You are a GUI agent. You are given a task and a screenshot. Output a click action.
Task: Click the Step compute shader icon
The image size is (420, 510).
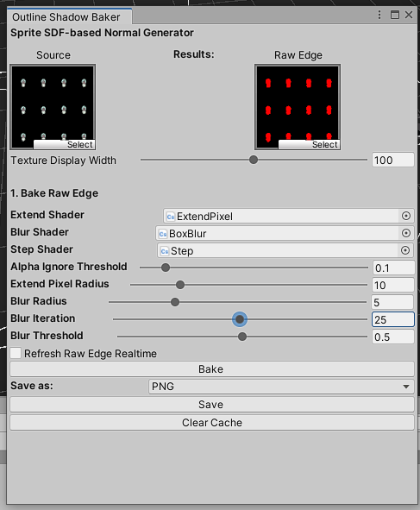[x=165, y=251]
